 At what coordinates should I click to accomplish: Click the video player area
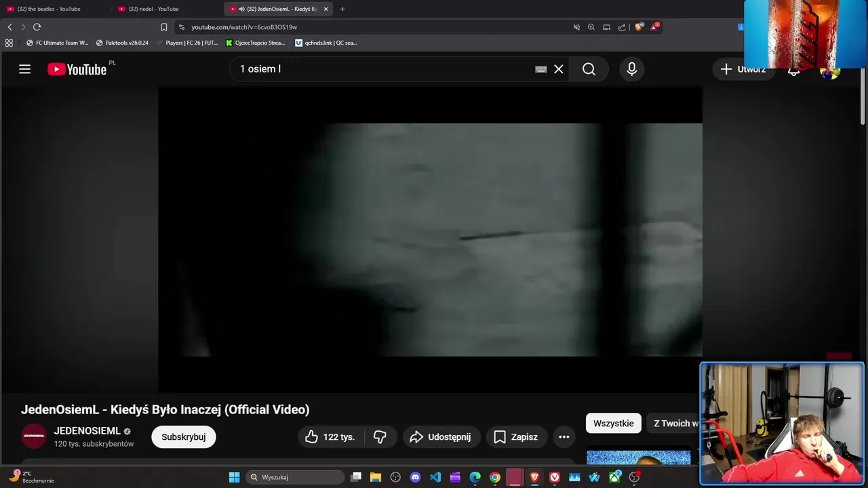coord(430,240)
